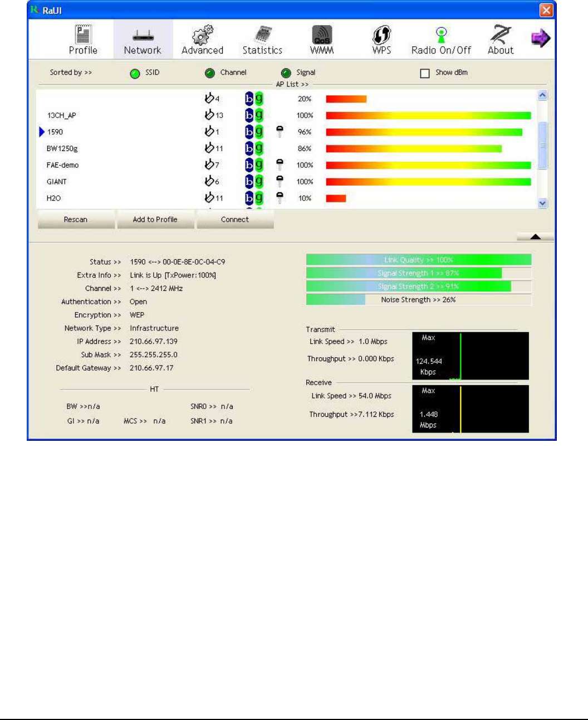The height and width of the screenshot is (720, 588).
Task: Click the Transmit throughput graph
Action: point(471,356)
